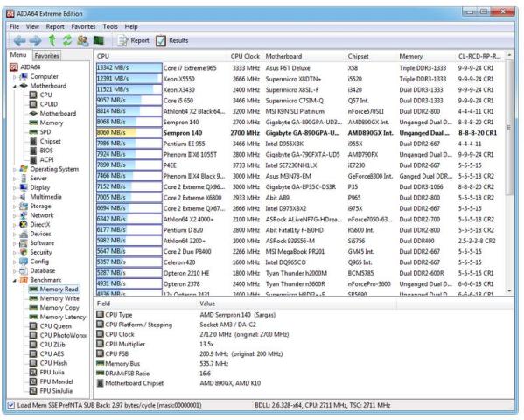Click the Forward arrow toolbar icon
The height and width of the screenshot is (420, 524).
coord(35,41)
